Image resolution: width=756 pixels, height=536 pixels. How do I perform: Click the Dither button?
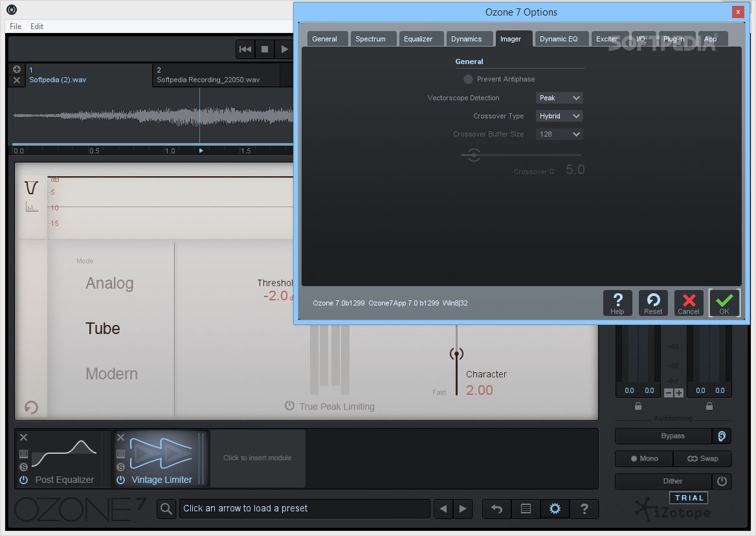coord(663,481)
